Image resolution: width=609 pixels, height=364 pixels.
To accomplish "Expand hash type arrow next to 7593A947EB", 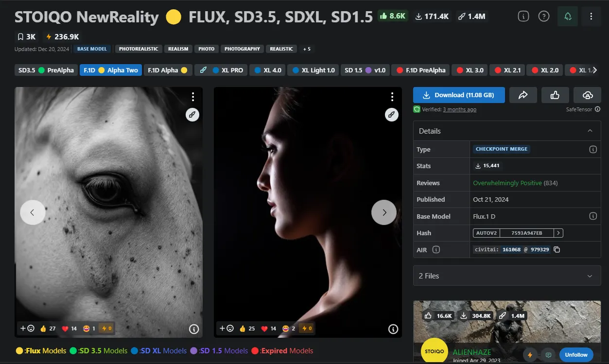I will tap(558, 233).
